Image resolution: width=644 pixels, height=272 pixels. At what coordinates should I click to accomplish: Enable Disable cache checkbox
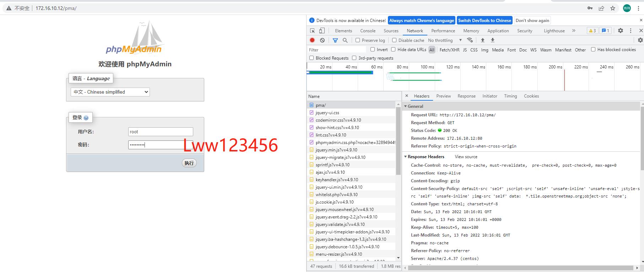(394, 40)
